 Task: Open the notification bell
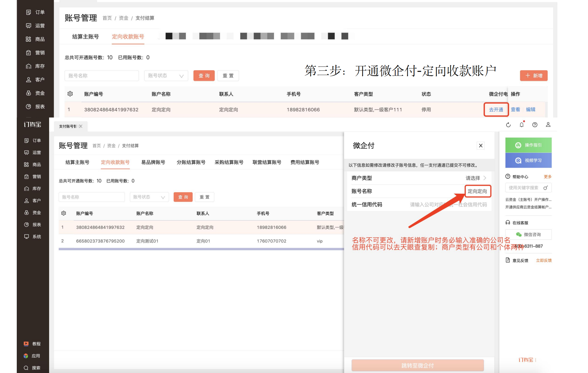tap(522, 125)
